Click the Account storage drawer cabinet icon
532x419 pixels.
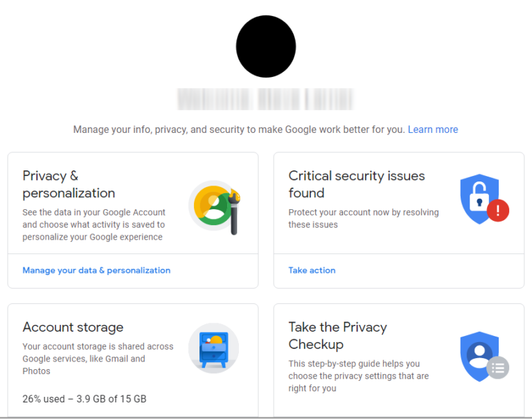click(214, 348)
